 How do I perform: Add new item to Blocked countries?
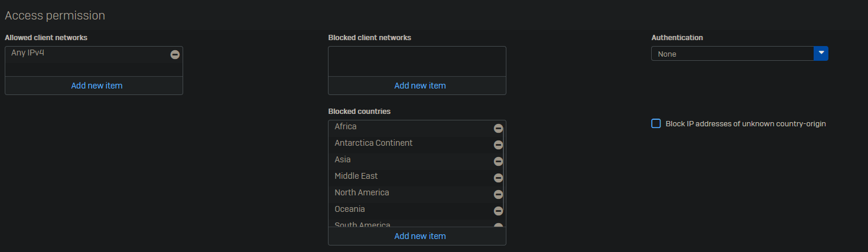pyautogui.click(x=420, y=236)
